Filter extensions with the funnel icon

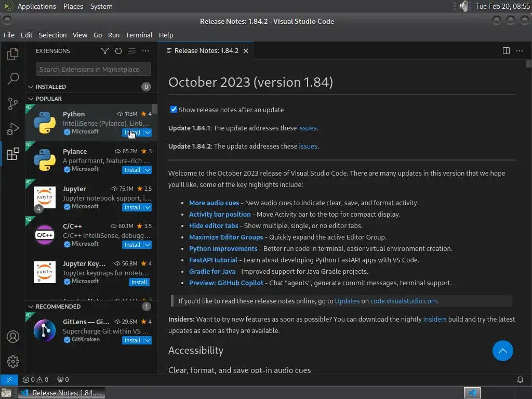(x=105, y=51)
